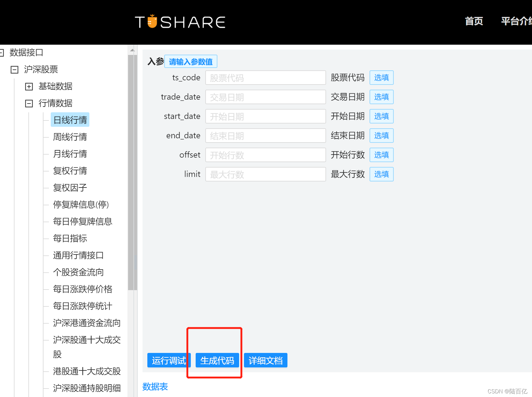Screen dimensions: 532x397
Task: Open the 首页 menu item
Action: [473, 21]
